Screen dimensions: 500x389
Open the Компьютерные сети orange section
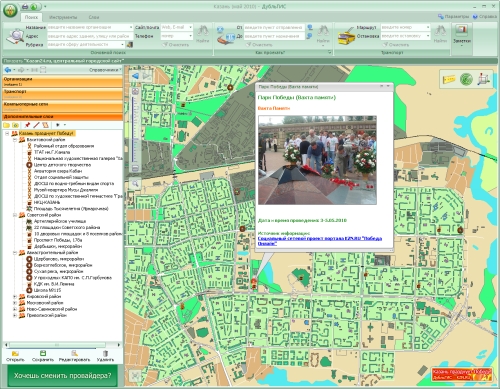[x=62, y=106]
